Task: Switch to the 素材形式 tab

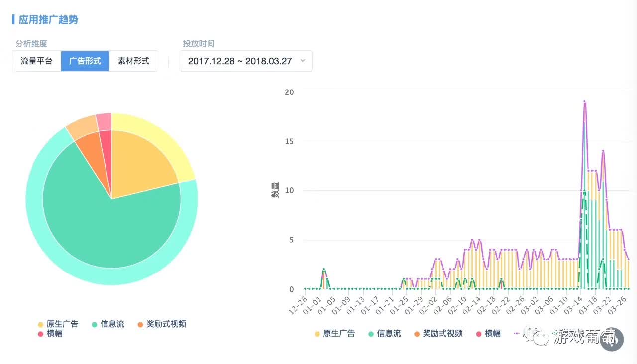Action: point(133,61)
